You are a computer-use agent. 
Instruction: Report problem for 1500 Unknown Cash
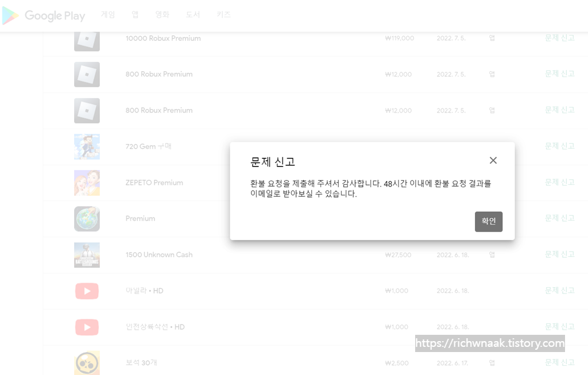click(559, 254)
